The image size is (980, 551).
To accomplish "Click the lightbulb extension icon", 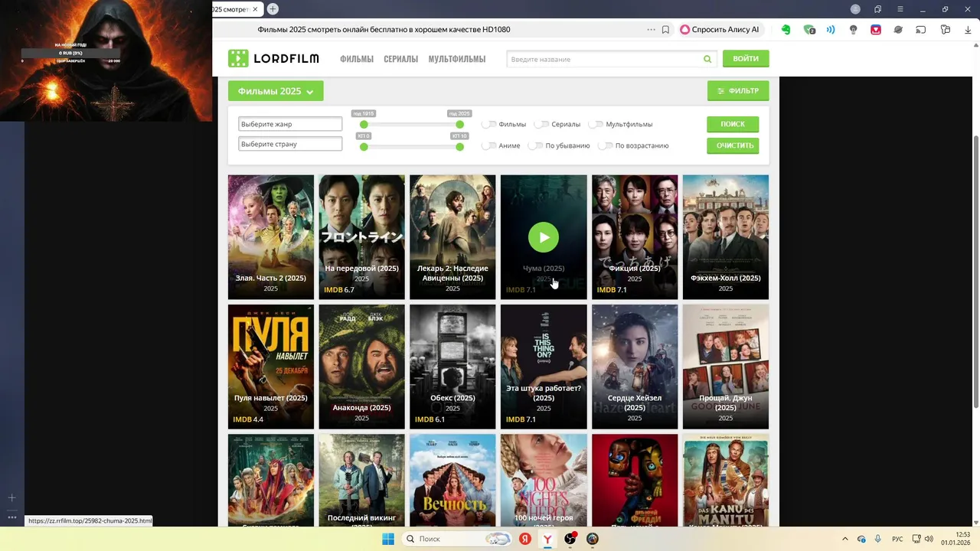I will (853, 30).
